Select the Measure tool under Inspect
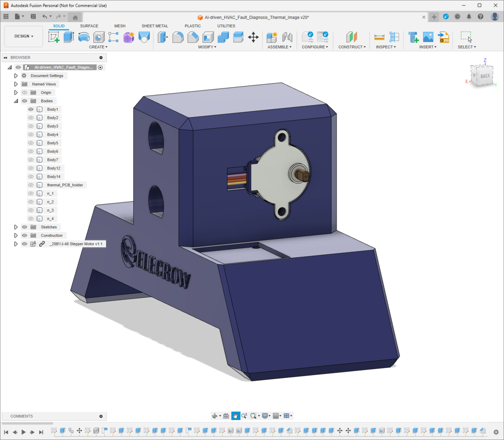This screenshot has width=504, height=440. (x=379, y=37)
